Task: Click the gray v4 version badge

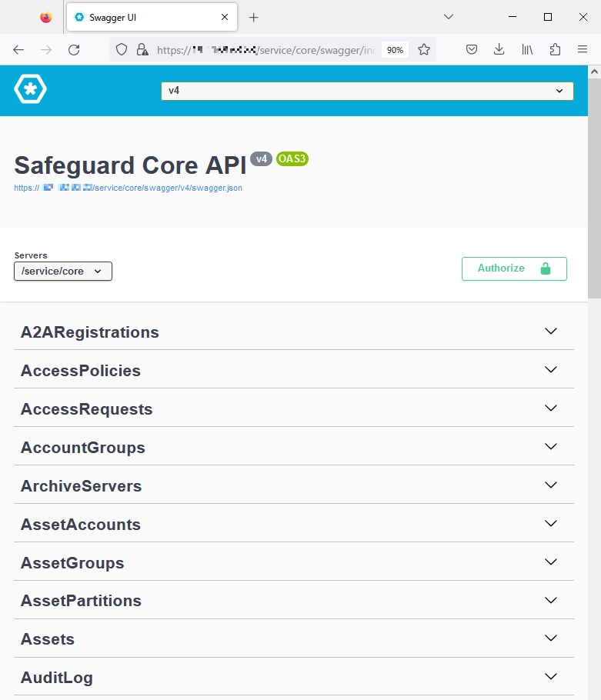Action: [x=261, y=159]
